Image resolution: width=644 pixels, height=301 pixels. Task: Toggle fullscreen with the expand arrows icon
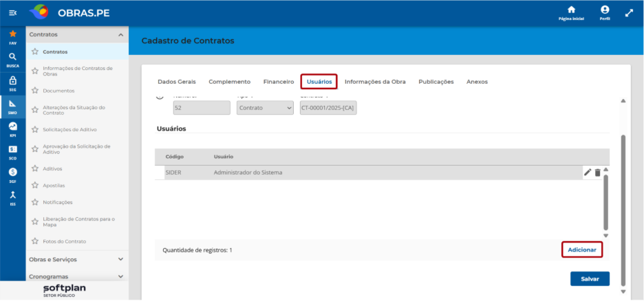629,13
